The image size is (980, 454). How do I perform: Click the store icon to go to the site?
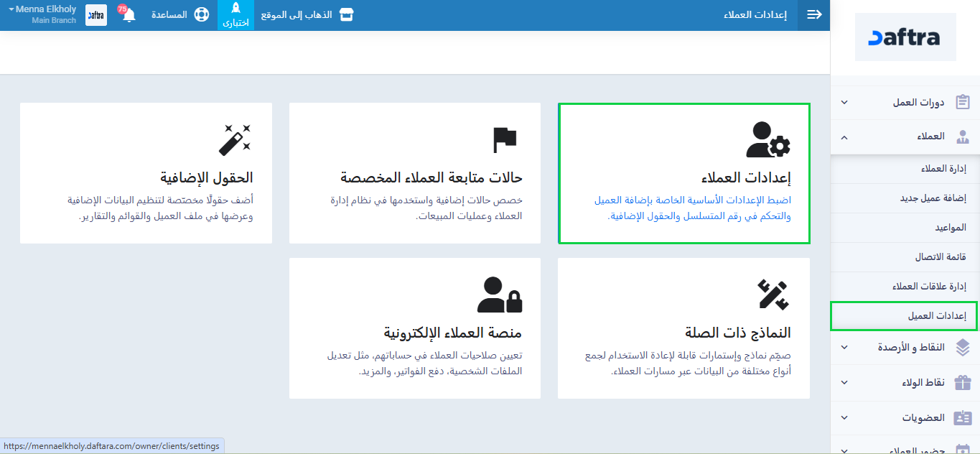(x=347, y=15)
